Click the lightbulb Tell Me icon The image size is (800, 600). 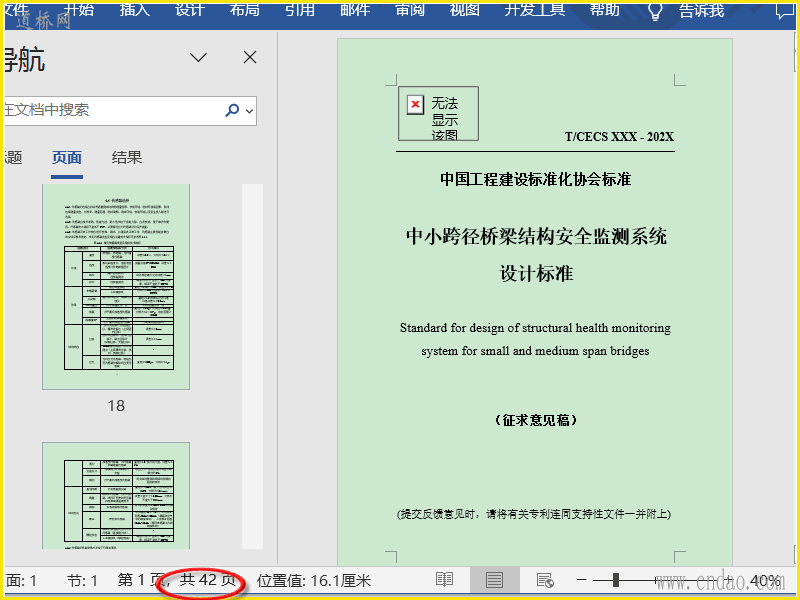coord(655,10)
